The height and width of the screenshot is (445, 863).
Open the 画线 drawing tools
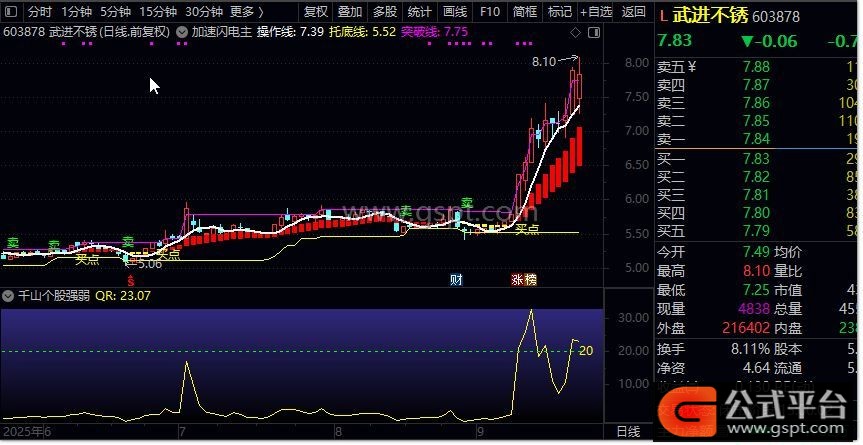click(454, 12)
